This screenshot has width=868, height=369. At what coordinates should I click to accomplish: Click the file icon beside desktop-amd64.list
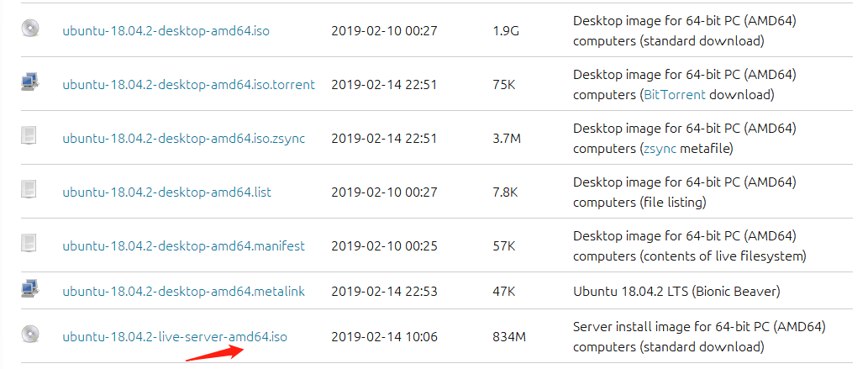coord(29,189)
